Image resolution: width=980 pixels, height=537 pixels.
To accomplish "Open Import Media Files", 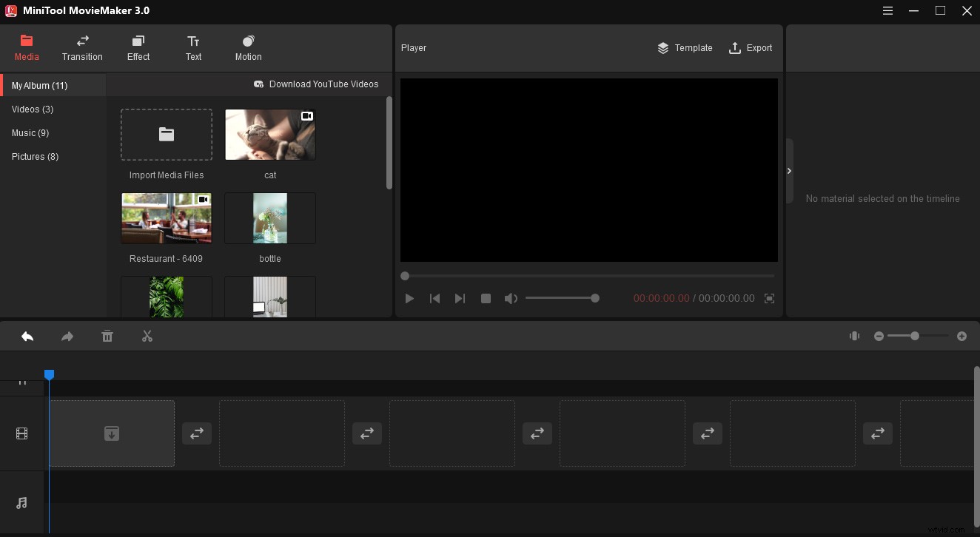I will click(x=166, y=135).
